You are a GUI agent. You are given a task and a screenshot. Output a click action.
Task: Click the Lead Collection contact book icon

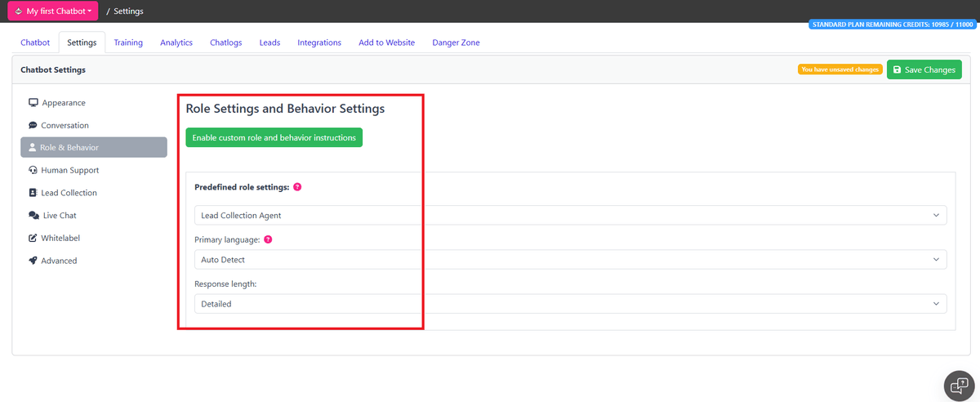pos(33,193)
